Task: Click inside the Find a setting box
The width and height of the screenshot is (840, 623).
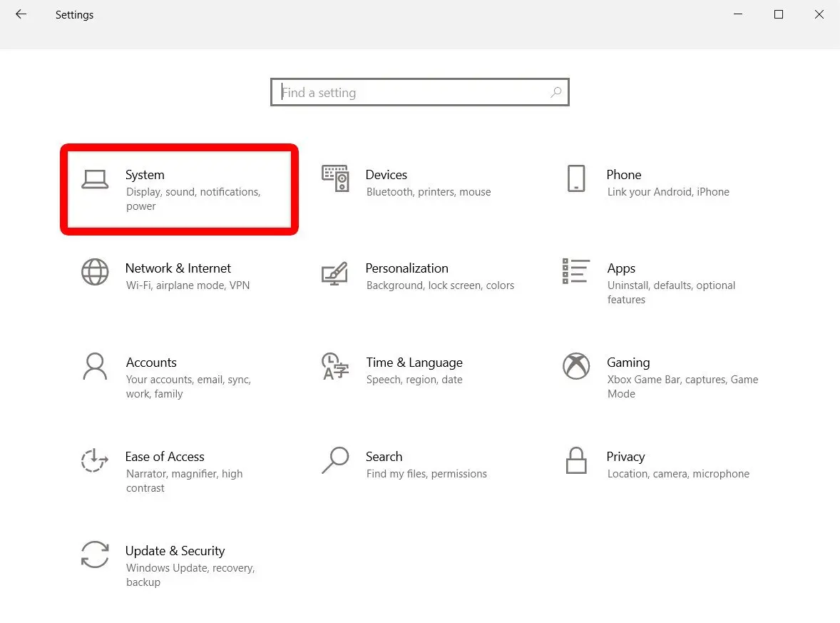Action: (392, 92)
